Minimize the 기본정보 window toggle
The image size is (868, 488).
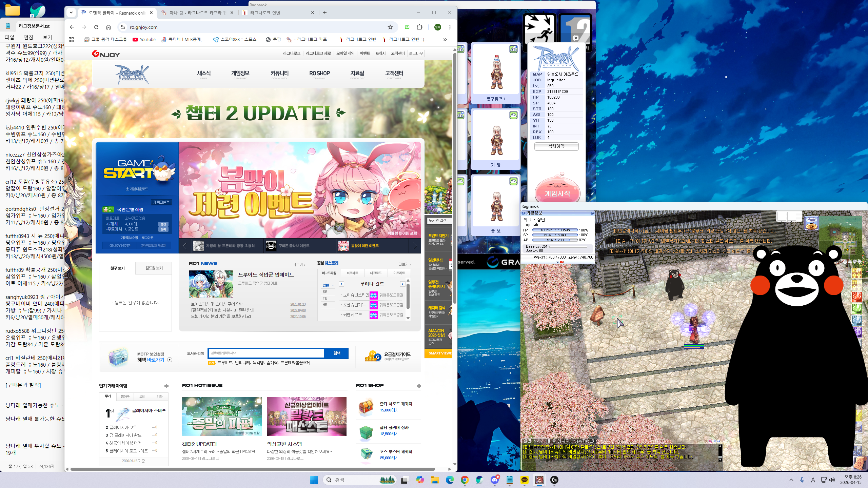[592, 213]
